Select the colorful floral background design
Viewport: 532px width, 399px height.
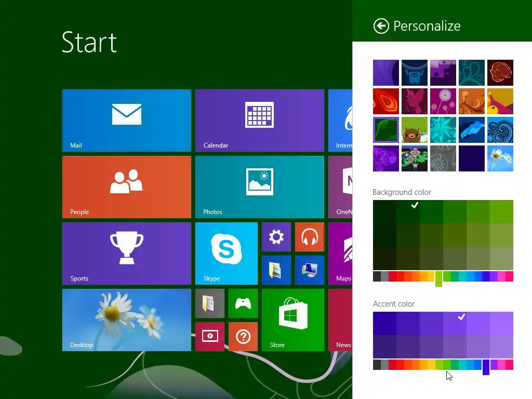pos(414,158)
